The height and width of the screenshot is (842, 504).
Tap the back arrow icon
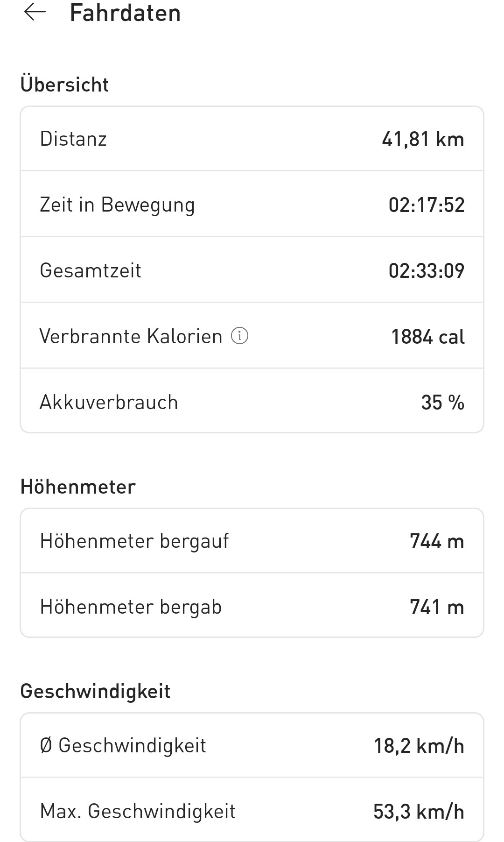[x=35, y=12]
